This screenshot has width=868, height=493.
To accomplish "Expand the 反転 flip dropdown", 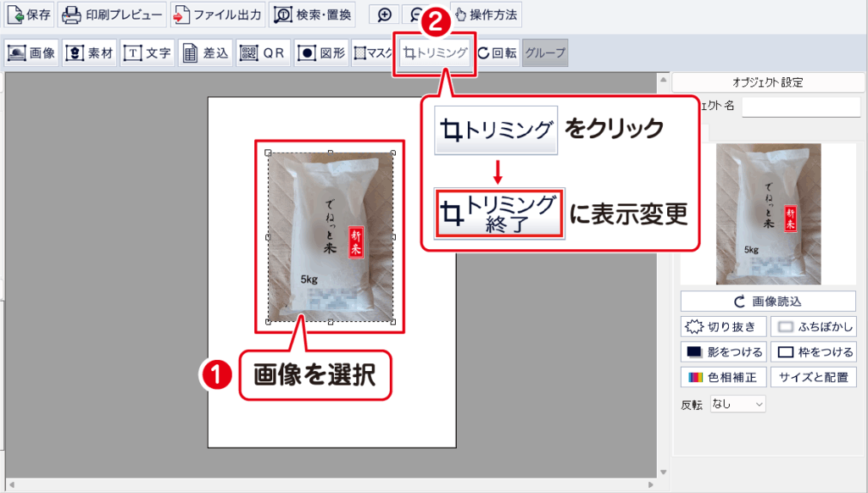I will (x=737, y=404).
